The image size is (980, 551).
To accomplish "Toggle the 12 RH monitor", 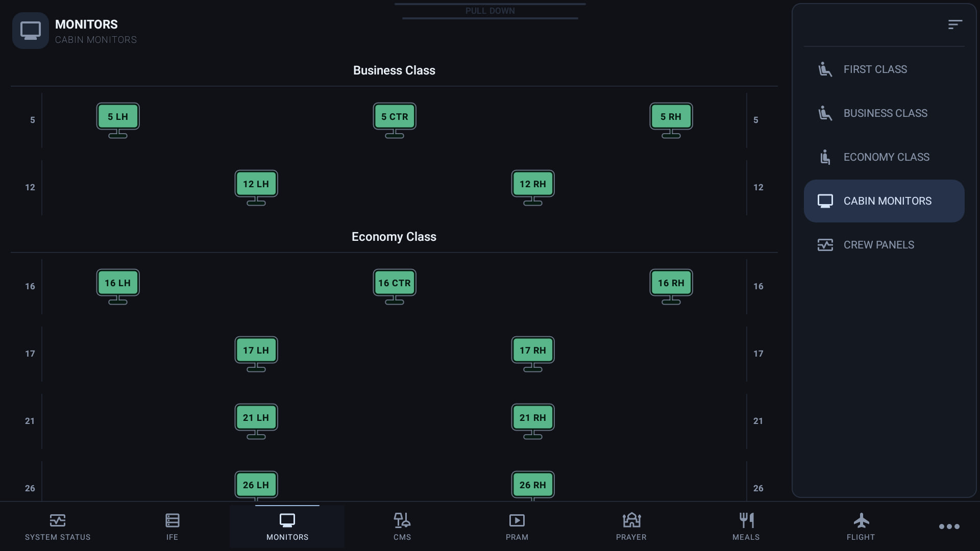I will click(x=533, y=188).
